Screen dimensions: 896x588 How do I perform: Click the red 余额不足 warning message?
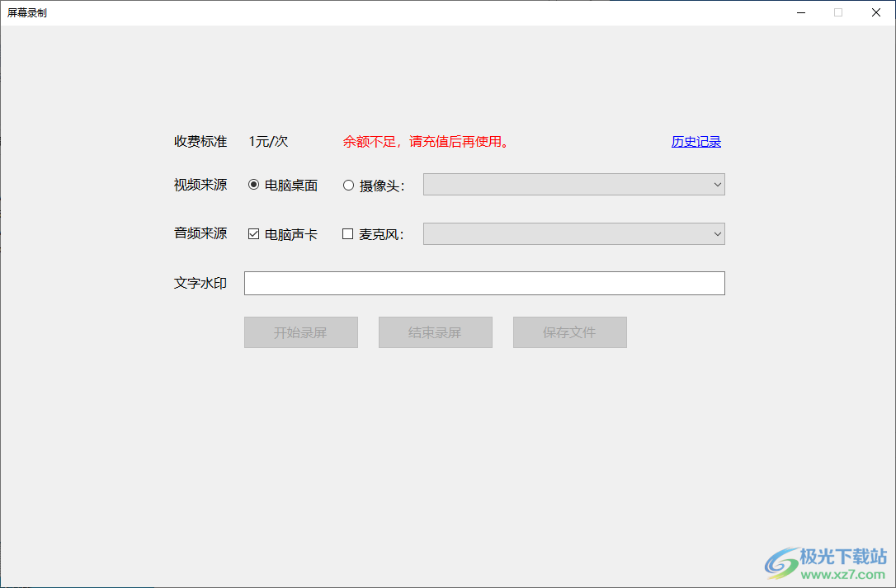click(426, 142)
